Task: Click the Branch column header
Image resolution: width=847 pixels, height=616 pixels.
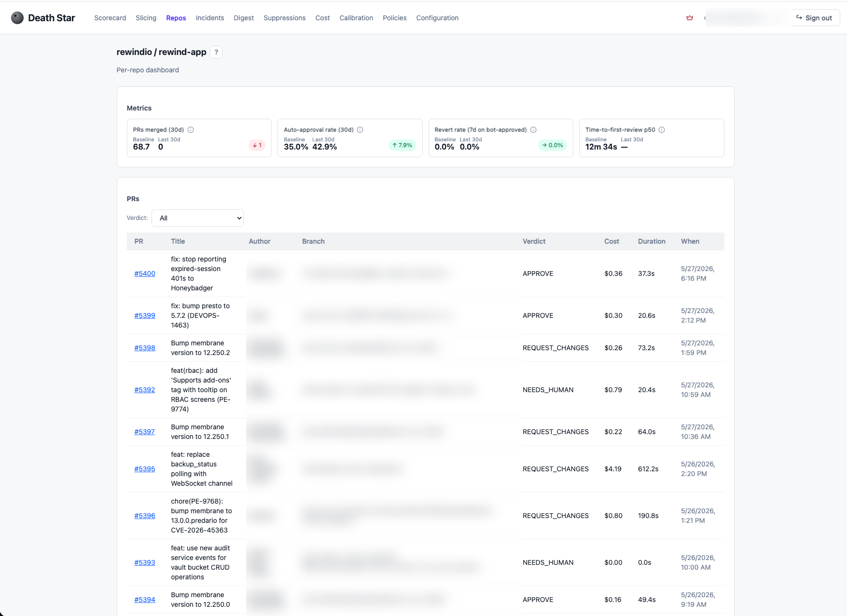Action: (x=313, y=241)
